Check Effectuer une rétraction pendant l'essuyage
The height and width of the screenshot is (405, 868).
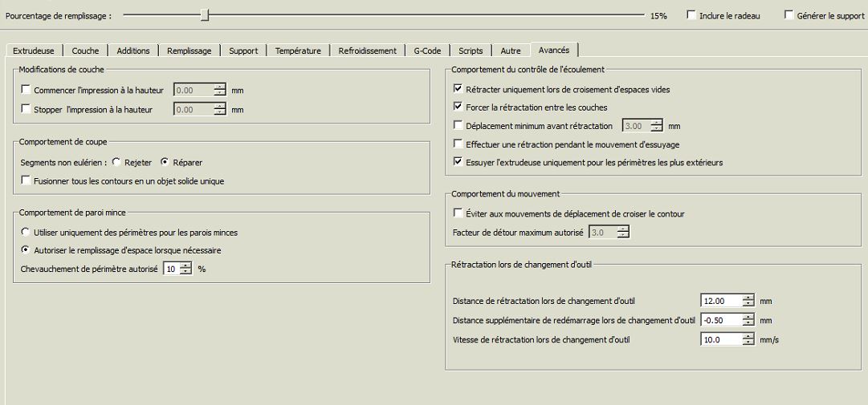[x=458, y=144]
